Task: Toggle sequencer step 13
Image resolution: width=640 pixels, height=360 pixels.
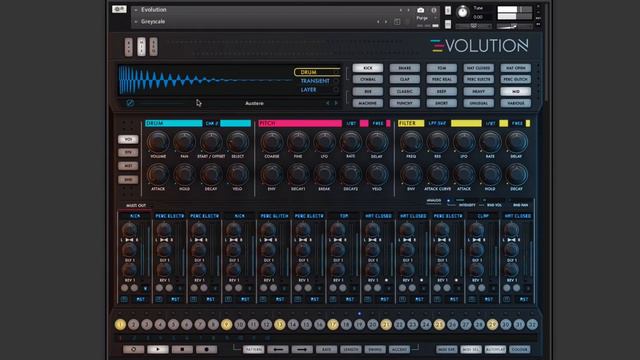Action: (280, 324)
